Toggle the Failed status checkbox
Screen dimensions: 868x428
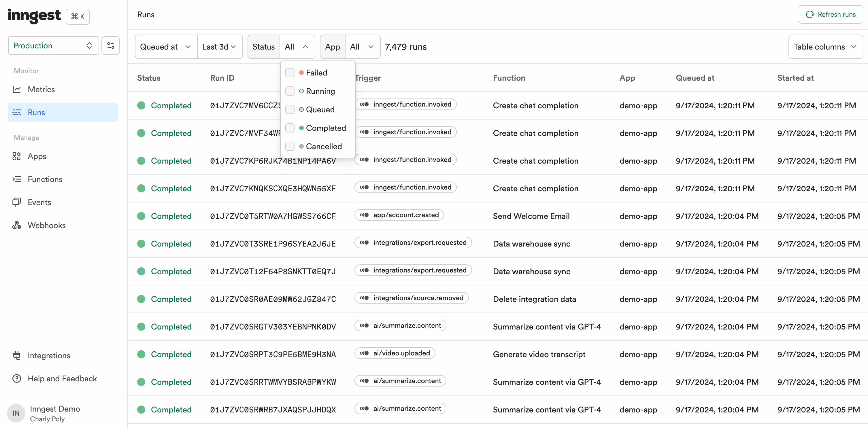(x=290, y=73)
